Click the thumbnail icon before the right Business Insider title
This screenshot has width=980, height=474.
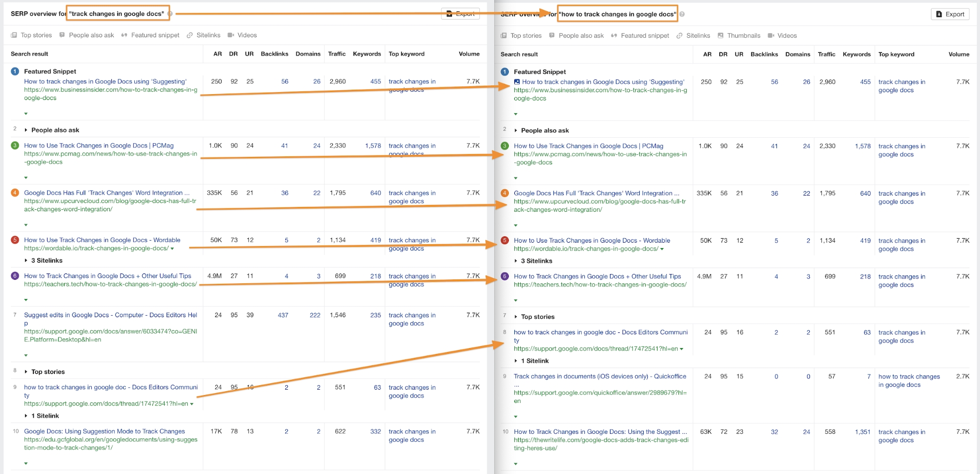pyautogui.click(x=517, y=82)
